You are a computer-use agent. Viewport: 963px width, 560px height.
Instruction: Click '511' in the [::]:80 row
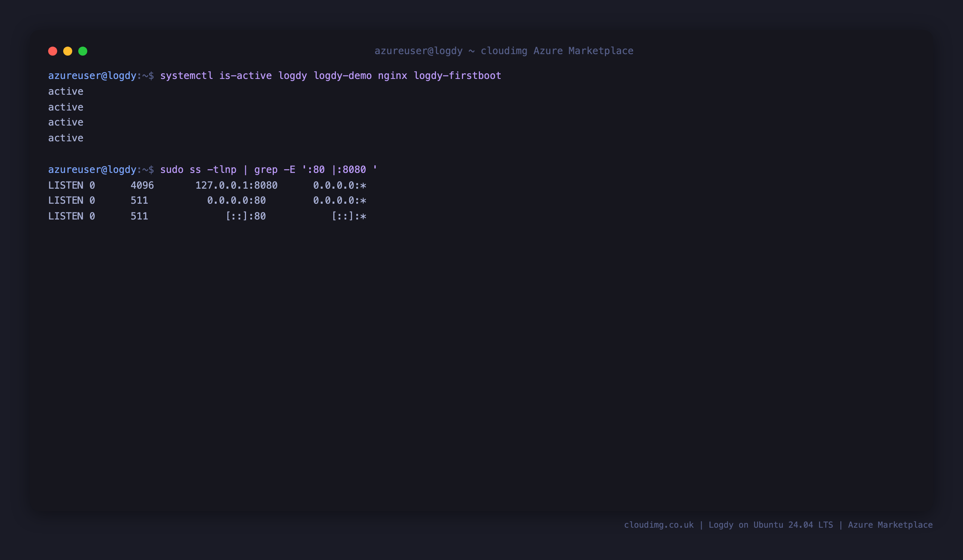[x=139, y=216]
